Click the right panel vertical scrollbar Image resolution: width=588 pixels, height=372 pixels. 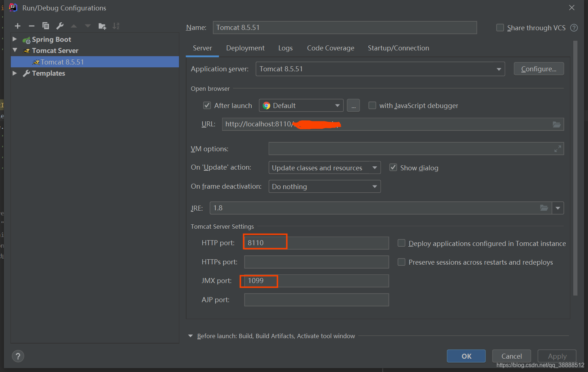[x=575, y=168]
